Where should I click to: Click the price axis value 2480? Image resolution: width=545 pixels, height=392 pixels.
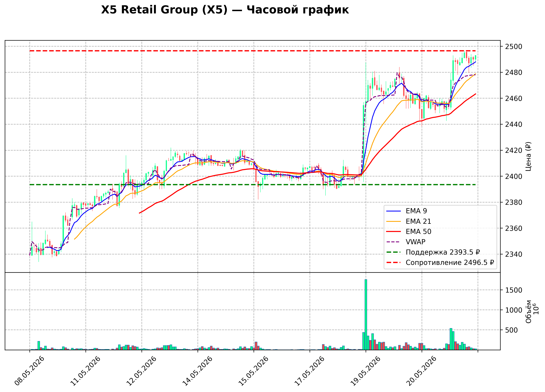pyautogui.click(x=514, y=73)
